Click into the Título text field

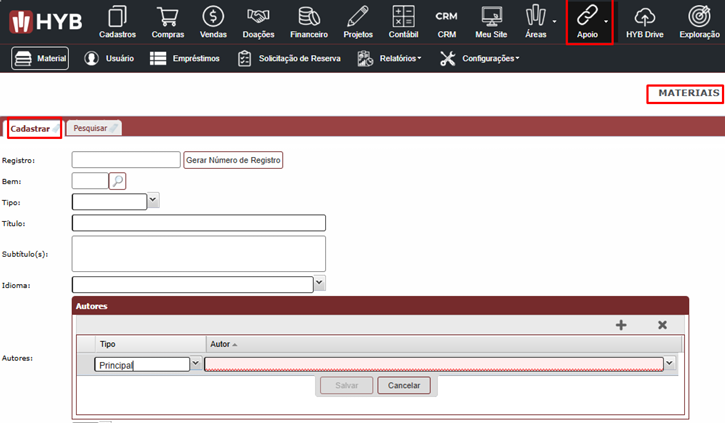click(199, 223)
